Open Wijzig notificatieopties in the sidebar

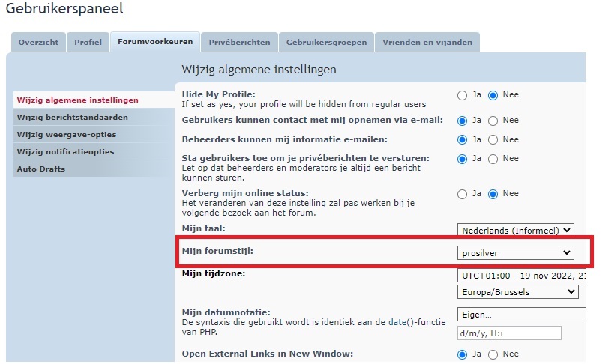[x=65, y=152]
